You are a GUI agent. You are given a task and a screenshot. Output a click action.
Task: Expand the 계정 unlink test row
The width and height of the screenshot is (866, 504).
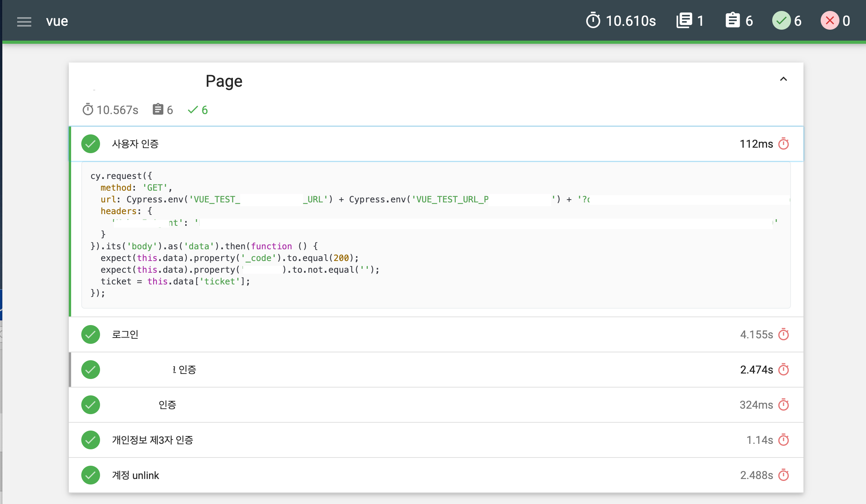(x=135, y=475)
